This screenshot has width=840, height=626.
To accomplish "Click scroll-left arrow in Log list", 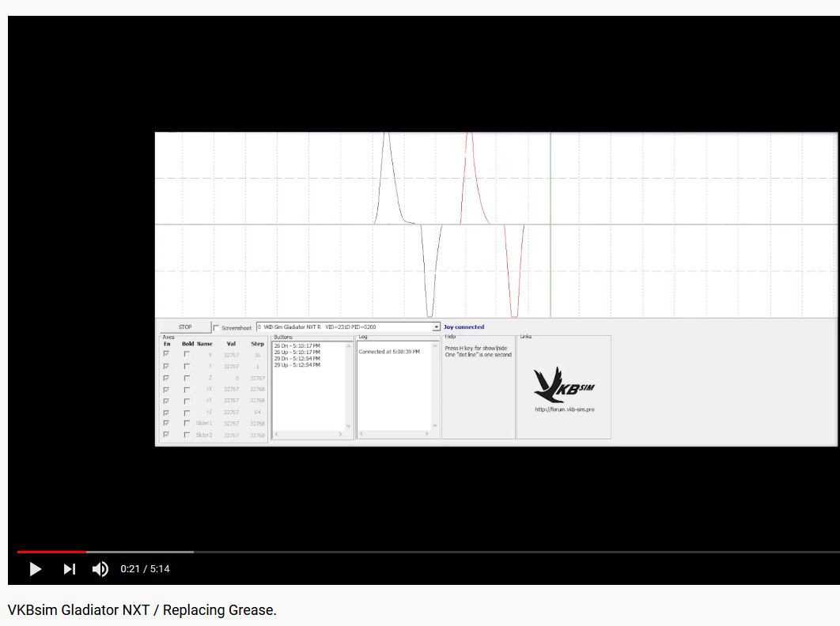I will [361, 434].
